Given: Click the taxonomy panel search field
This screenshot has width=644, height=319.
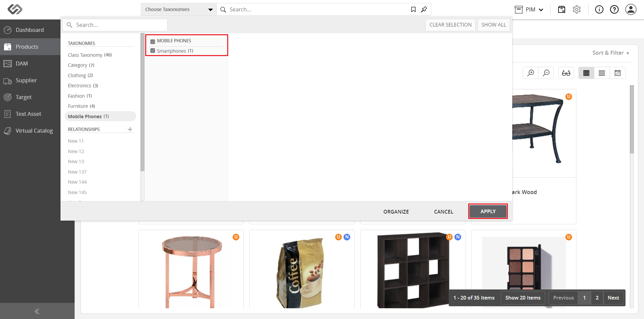Looking at the screenshot, I should point(115,25).
